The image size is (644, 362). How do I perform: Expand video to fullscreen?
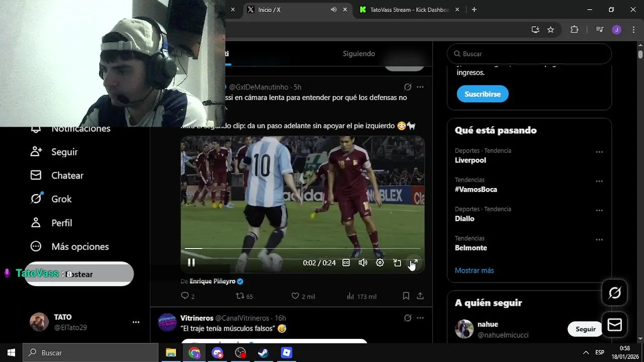click(x=414, y=262)
